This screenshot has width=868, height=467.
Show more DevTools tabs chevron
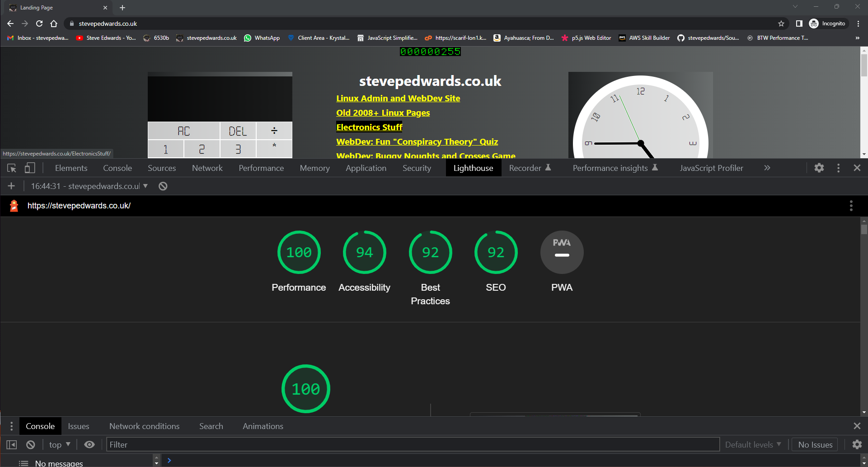(x=767, y=168)
